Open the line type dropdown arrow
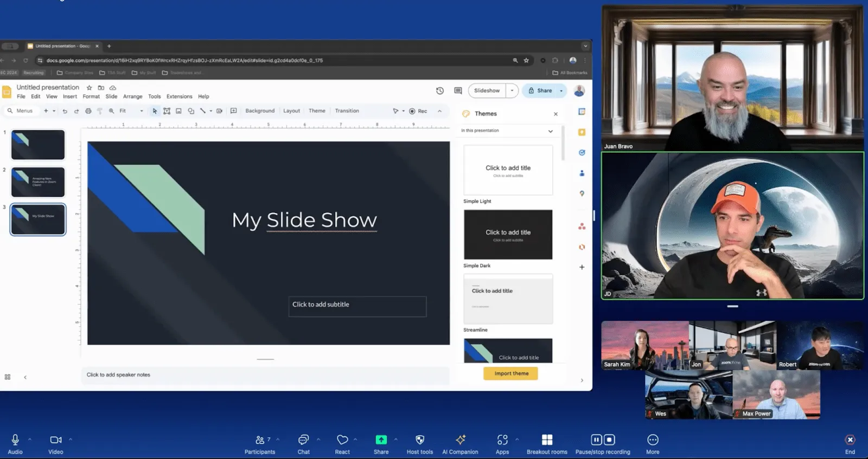Viewport: 868px width, 459px height. pos(211,111)
